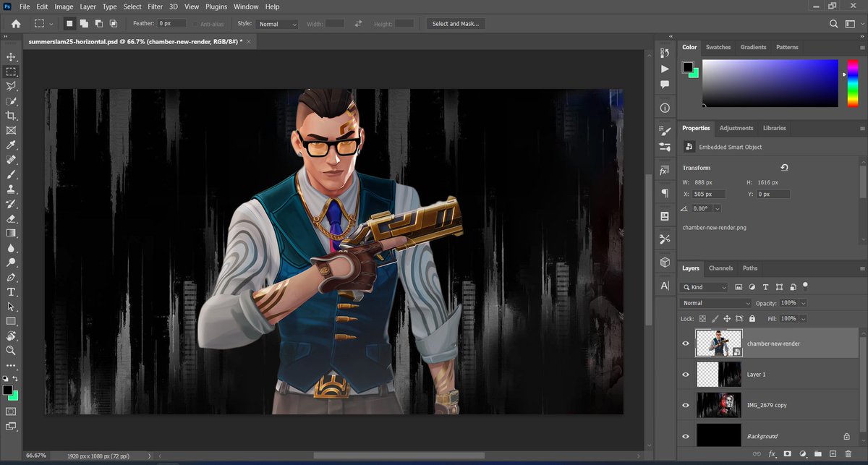Viewport: 868px width, 465px height.
Task: Click the vertical hue slider in Color panel
Action: pyautogui.click(x=852, y=83)
